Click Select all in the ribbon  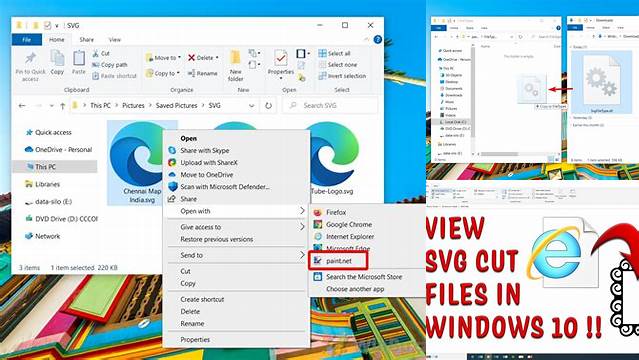(335, 53)
